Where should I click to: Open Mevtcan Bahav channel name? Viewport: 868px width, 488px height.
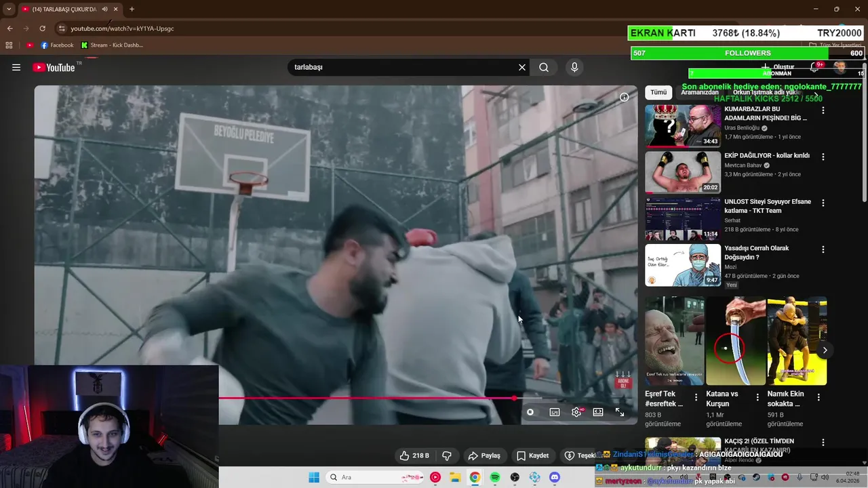pos(743,165)
